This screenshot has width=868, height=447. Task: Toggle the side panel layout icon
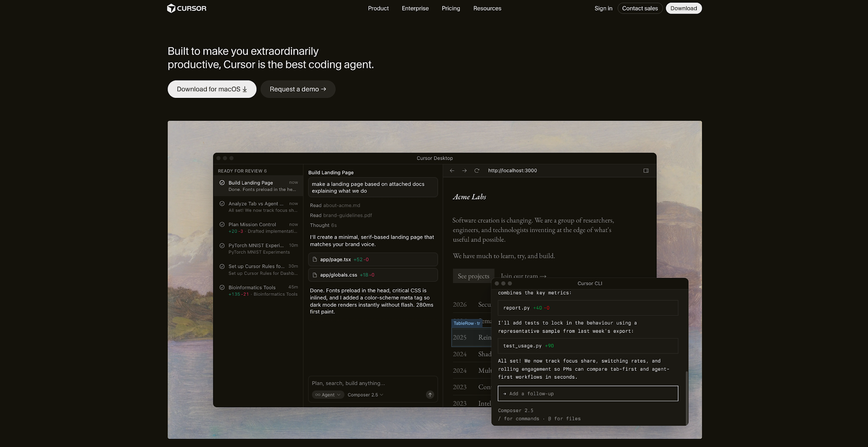646,170
